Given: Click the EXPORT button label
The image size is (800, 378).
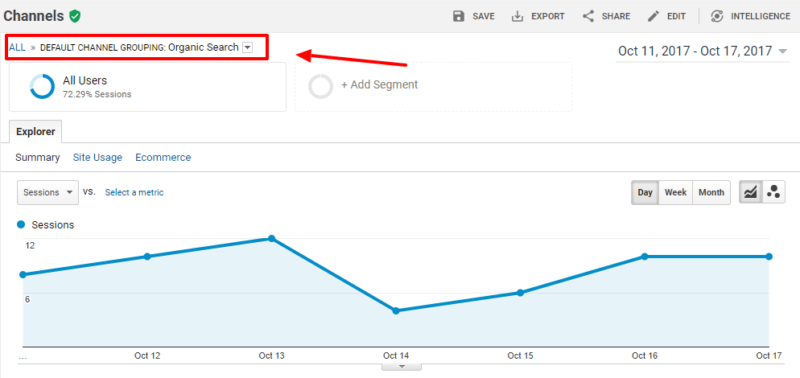Looking at the screenshot, I should (548, 16).
